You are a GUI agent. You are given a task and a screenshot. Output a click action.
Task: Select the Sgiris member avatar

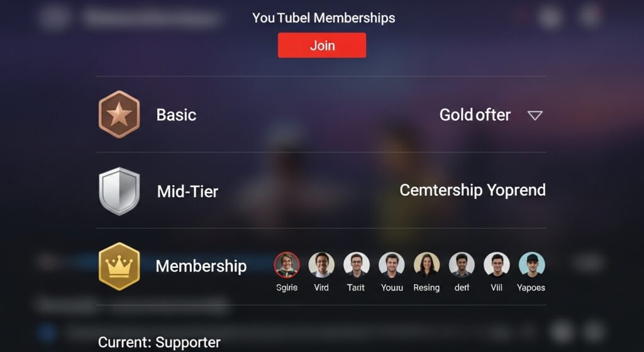[287, 265]
